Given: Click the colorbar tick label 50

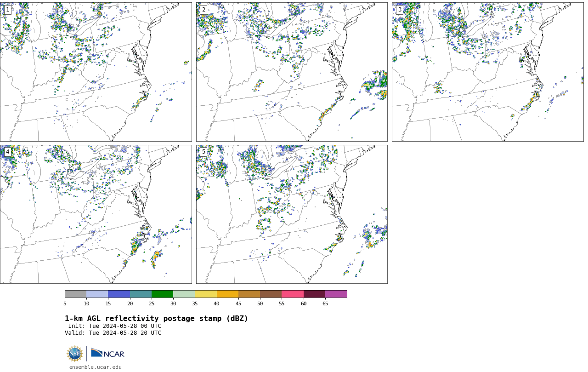Looking at the screenshot, I should 260,303.
